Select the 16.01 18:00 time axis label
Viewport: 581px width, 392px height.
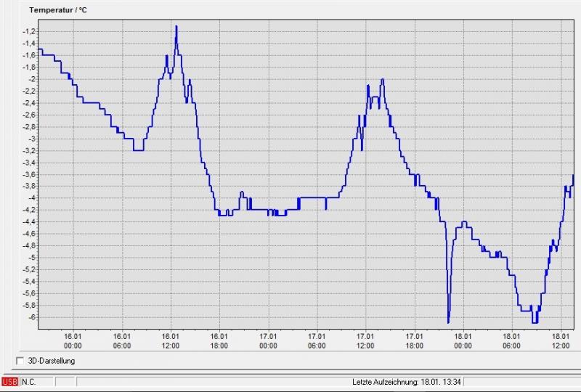[x=219, y=341]
